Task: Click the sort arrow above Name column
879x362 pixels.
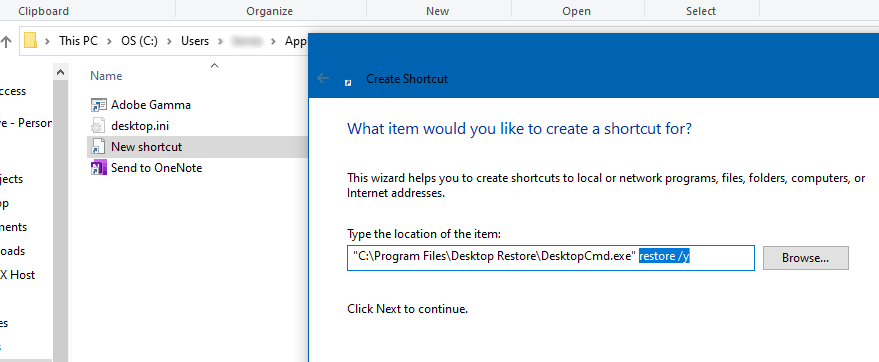Action: tap(214, 66)
